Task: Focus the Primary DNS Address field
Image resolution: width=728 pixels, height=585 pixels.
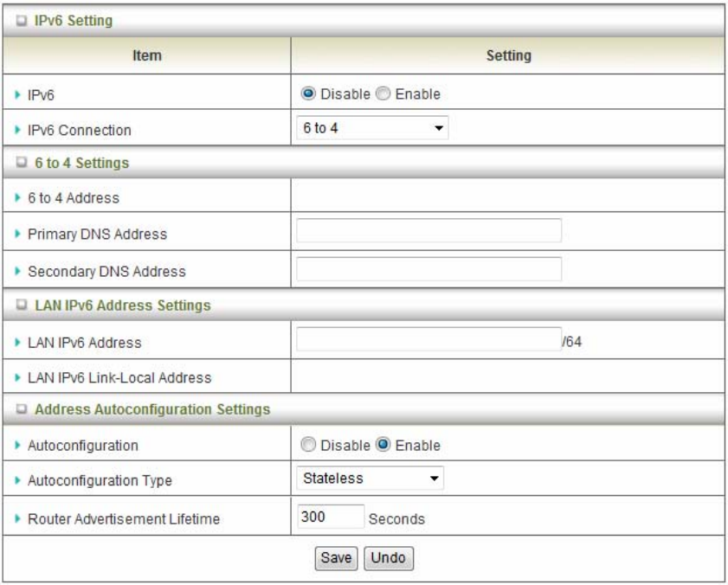Action: point(428,231)
